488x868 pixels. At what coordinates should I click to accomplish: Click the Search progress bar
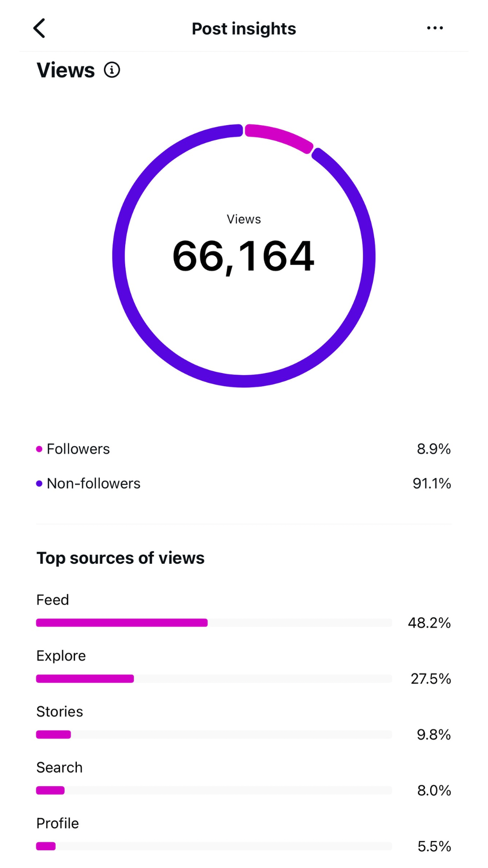click(x=214, y=790)
